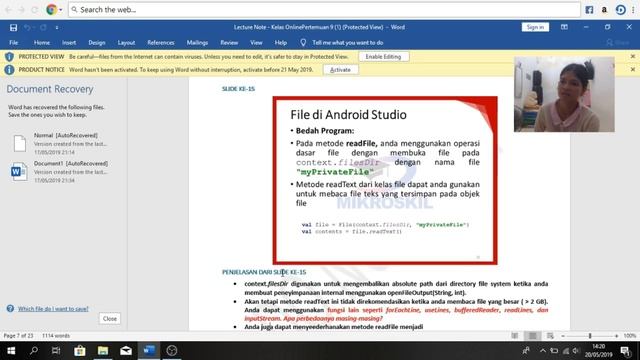Open Task View from taskbar
The height and width of the screenshot is (360, 640).
(56, 351)
